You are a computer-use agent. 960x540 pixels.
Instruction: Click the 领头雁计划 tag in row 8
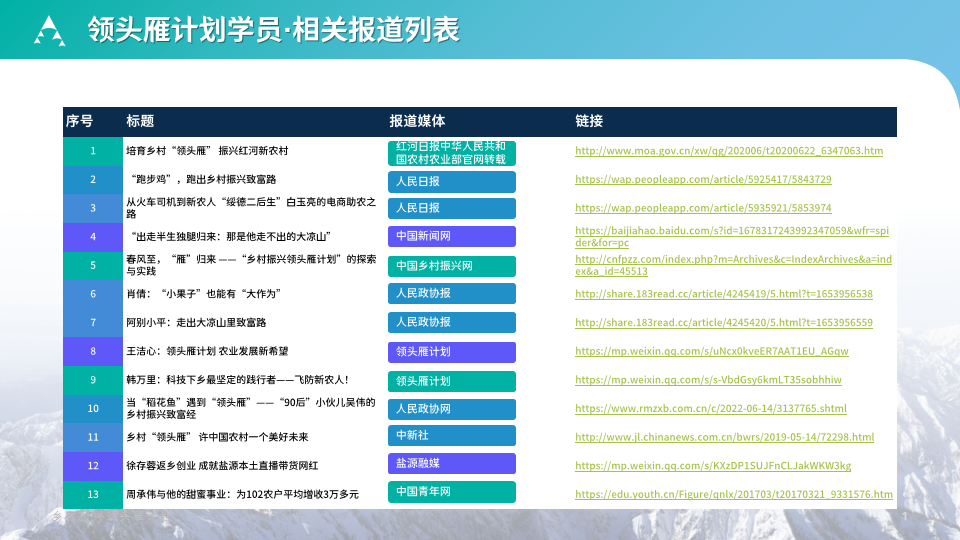point(452,352)
